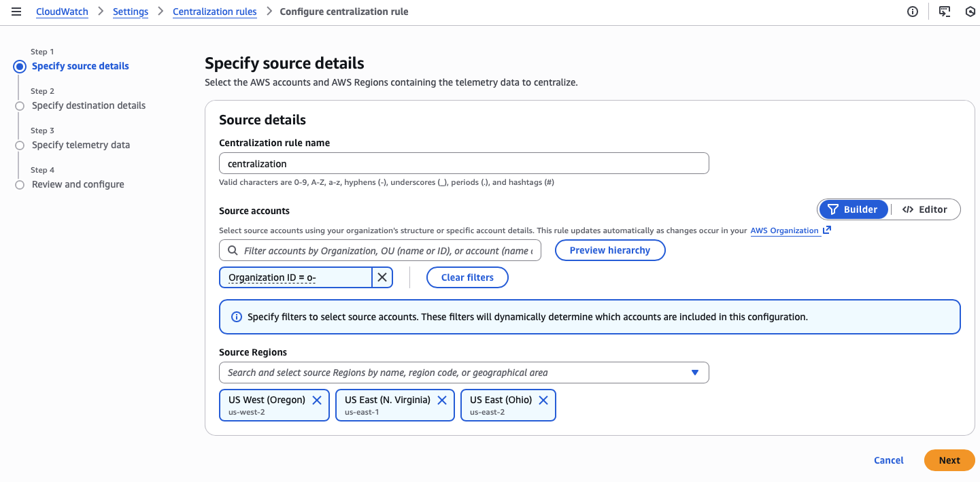Screen dimensions: 980x482
Task: Remove the Organization ID filter token
Action: click(382, 277)
